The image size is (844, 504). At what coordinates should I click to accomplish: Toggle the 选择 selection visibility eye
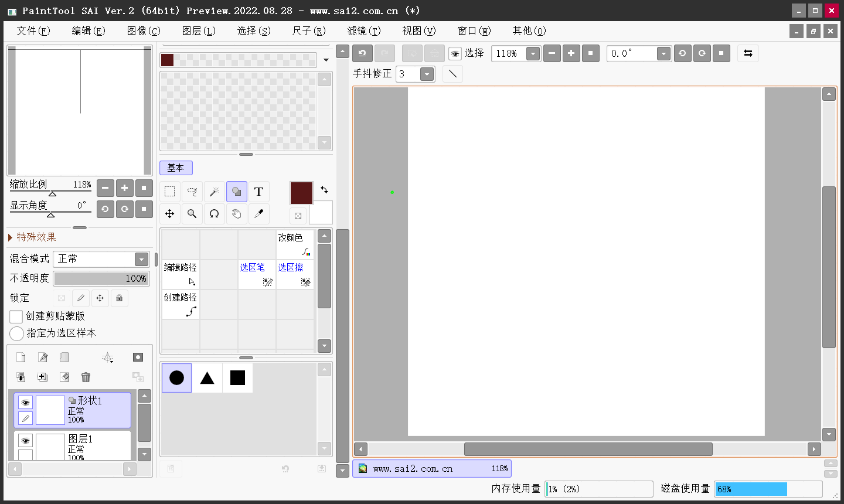[x=455, y=54]
